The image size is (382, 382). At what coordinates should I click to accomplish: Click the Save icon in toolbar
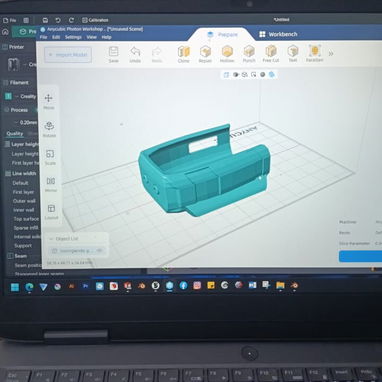coord(113,54)
